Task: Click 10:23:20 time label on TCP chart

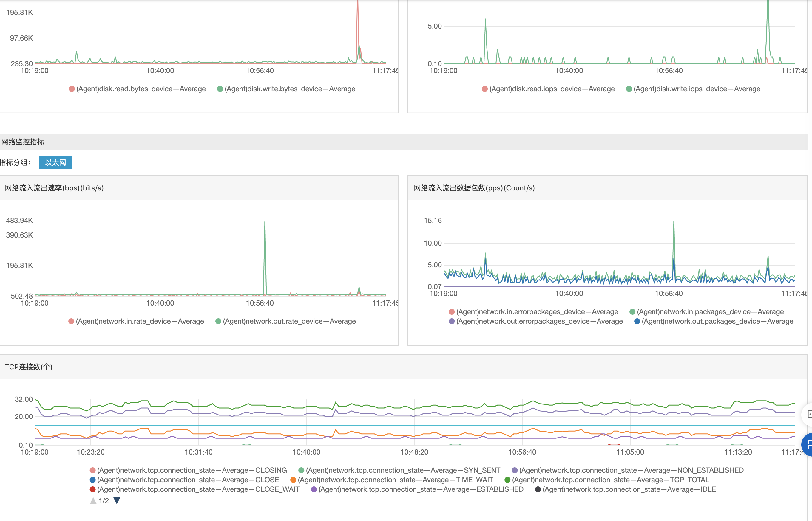Action: pyautogui.click(x=91, y=452)
